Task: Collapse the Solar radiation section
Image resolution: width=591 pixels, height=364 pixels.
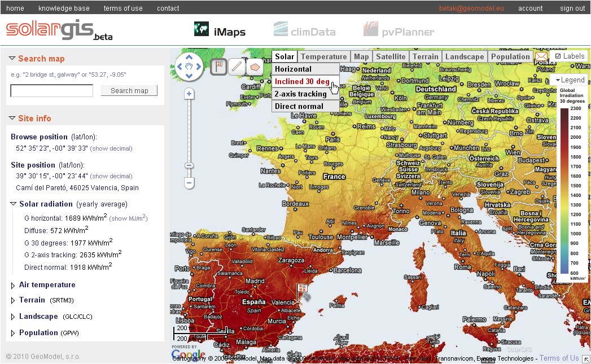Action: pyautogui.click(x=13, y=204)
